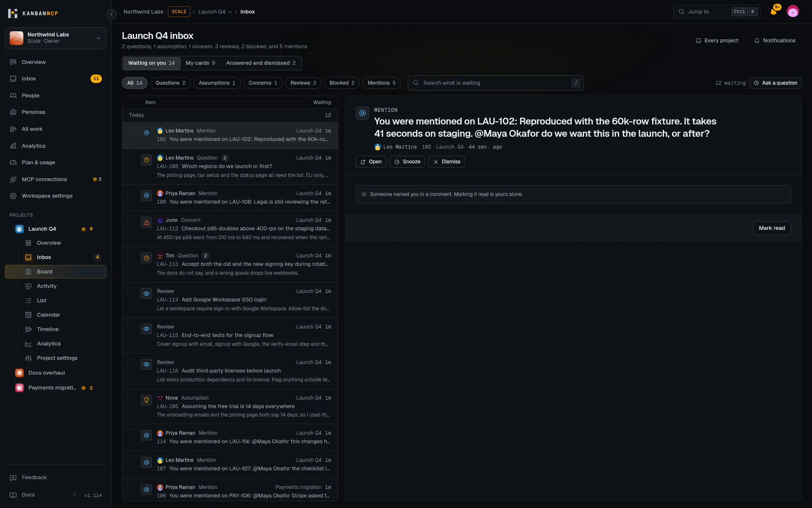Filter inbox by Questions

(170, 83)
